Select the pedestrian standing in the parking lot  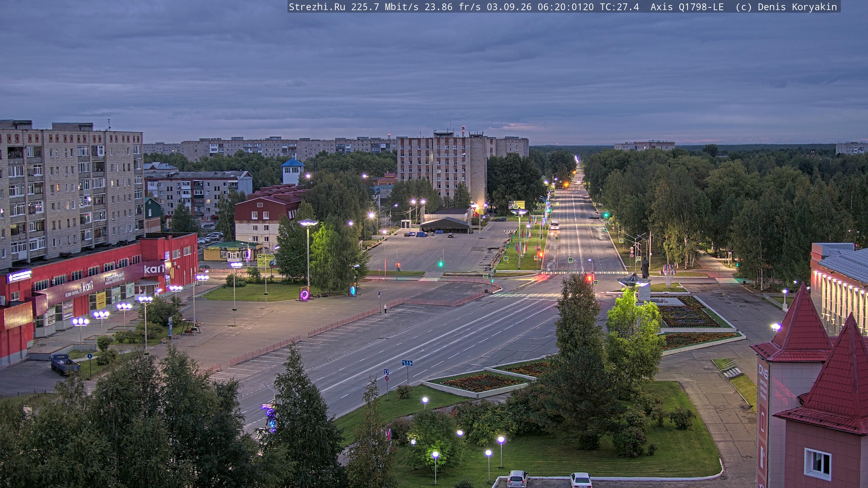point(385,308)
